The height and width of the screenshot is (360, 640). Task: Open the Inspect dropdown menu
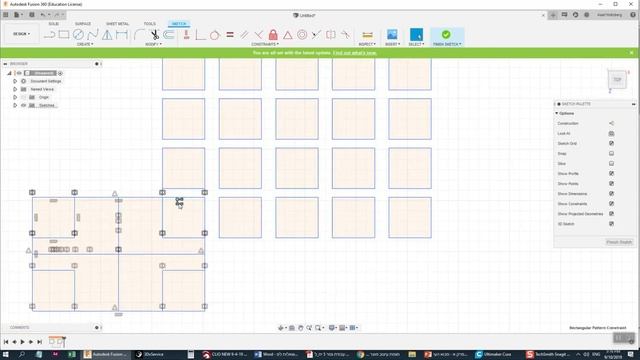(x=367, y=44)
